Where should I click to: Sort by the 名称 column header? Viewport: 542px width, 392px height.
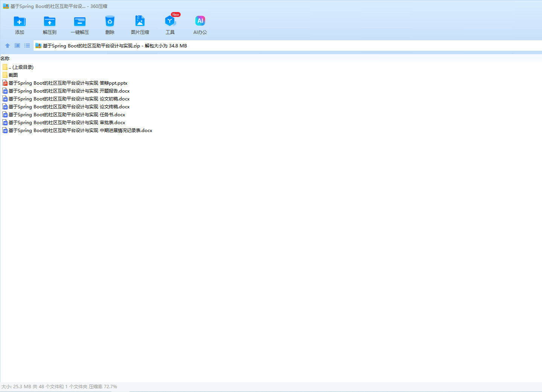click(x=5, y=58)
